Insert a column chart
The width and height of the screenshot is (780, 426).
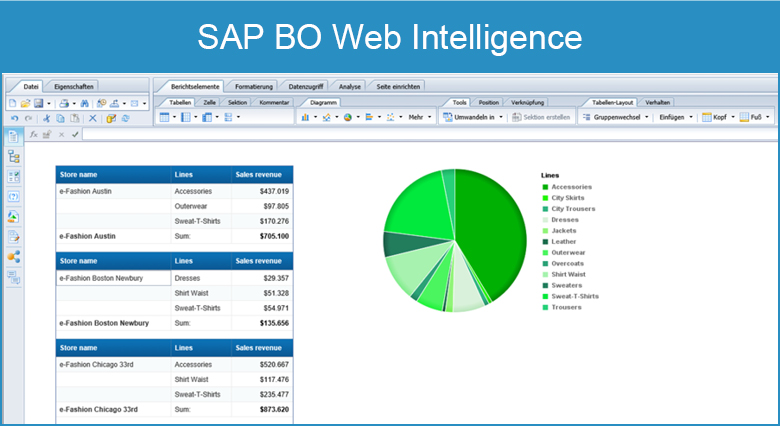(305, 117)
